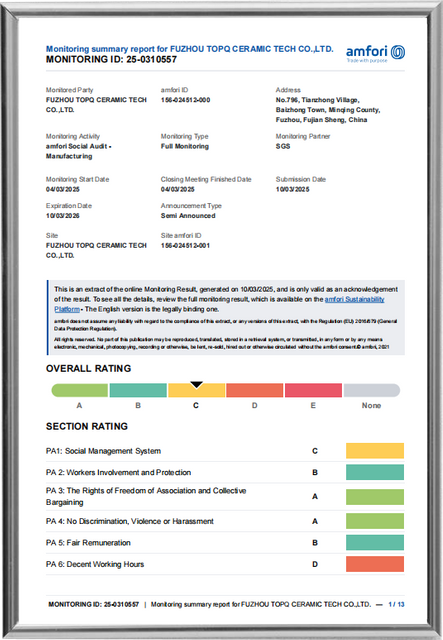
Task: Click the black triangle rating marker
Action: point(196,385)
